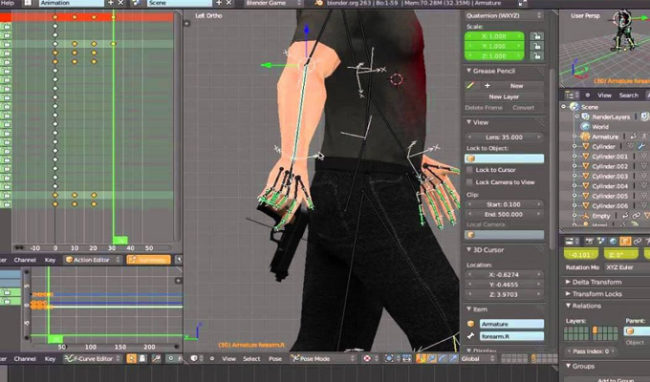Open the Channel menu in F-Curve Editor
The width and height of the screenshot is (650, 382).
pyautogui.click(x=25, y=358)
